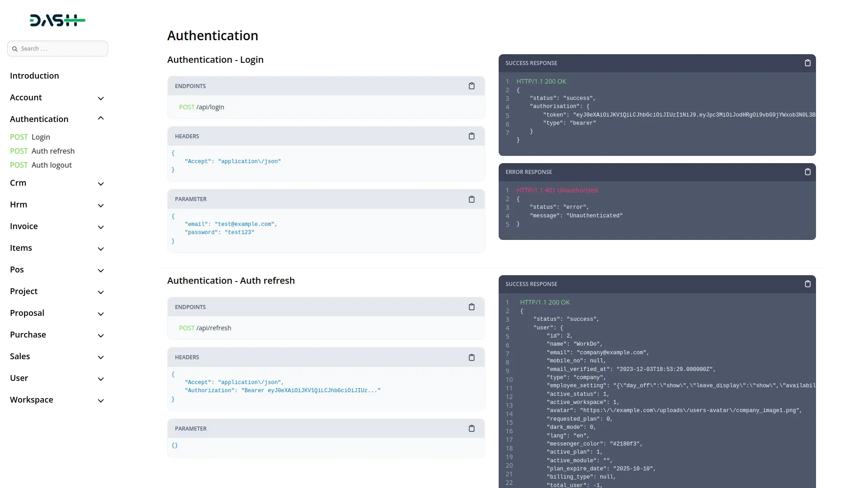Open the Introduction page
The height and width of the screenshot is (488, 868).
34,75
